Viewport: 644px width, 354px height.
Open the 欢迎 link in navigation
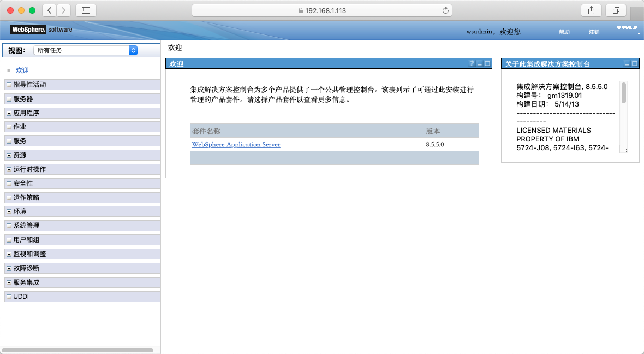(22, 70)
